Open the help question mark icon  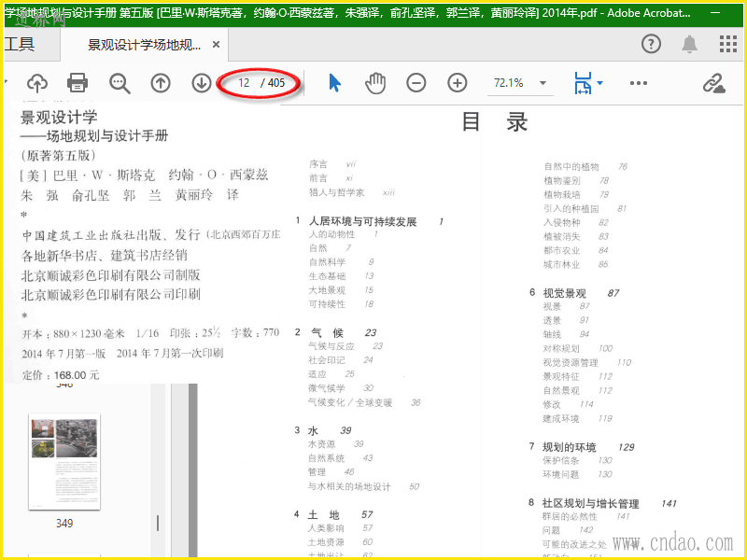pos(651,44)
